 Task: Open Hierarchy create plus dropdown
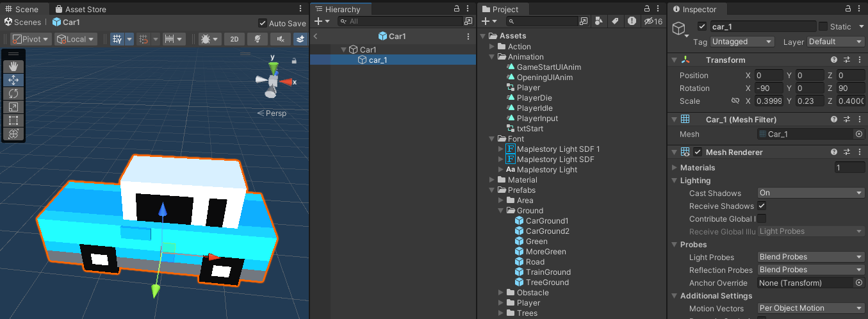322,21
